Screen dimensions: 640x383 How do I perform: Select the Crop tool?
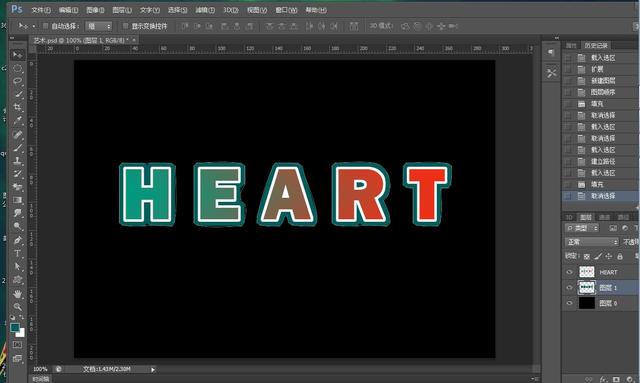[x=17, y=107]
